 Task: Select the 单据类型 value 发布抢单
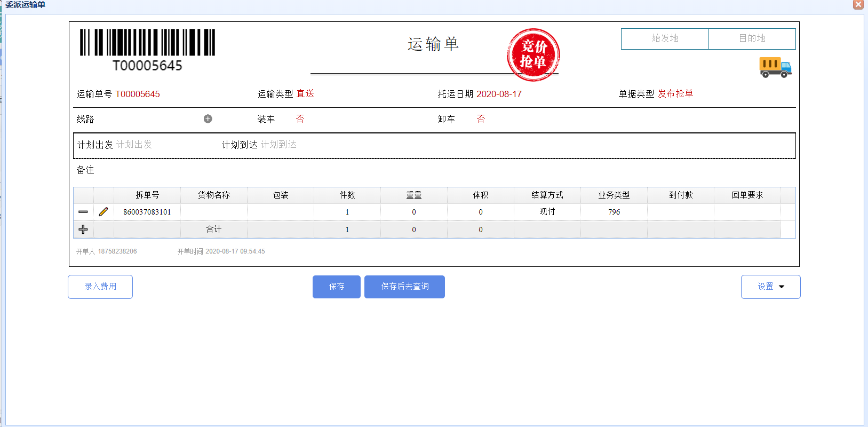tap(675, 94)
